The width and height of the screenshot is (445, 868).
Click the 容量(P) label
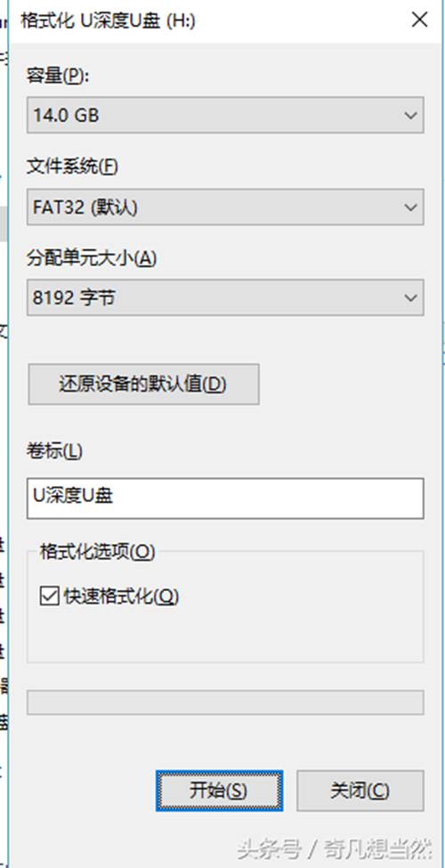click(58, 76)
